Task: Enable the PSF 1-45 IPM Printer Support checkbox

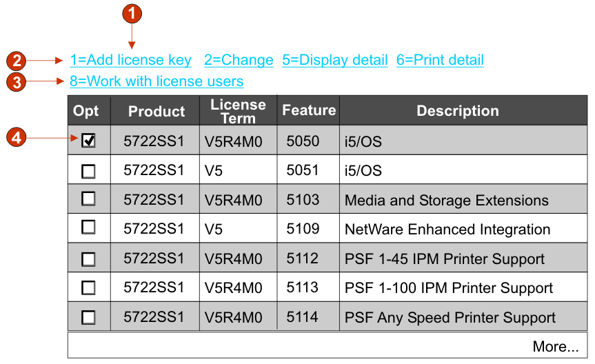Action: coord(88,259)
